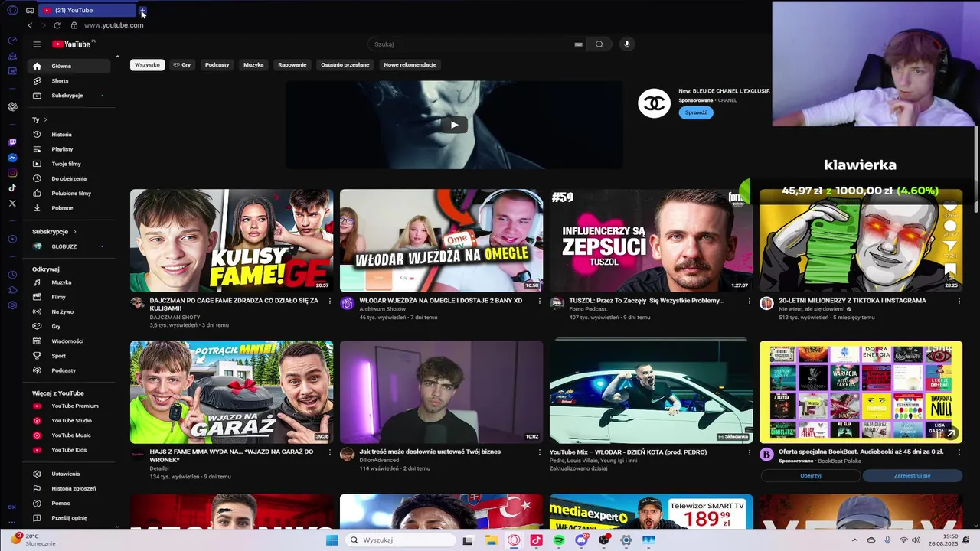
Task: Open TikTok in the Opera sidebar
Action: tap(12, 188)
